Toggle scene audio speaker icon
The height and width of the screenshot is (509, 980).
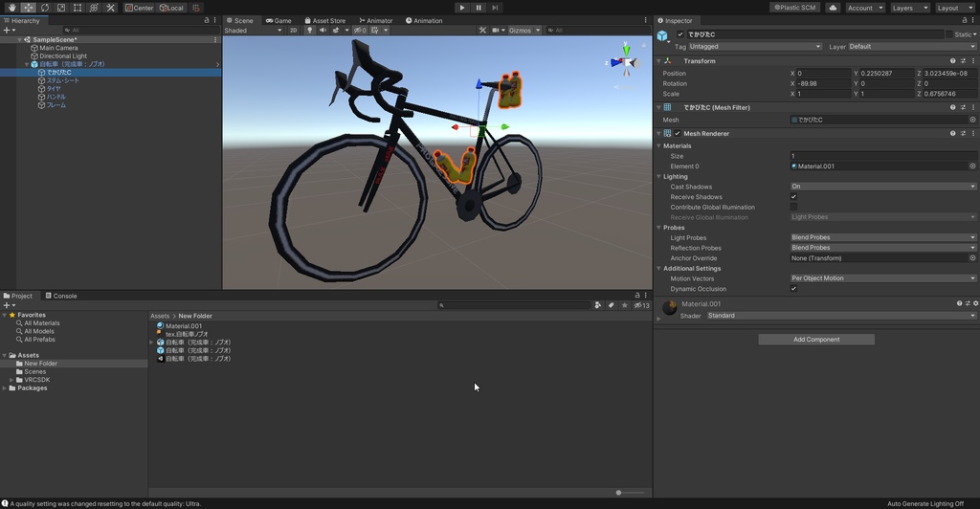[323, 30]
